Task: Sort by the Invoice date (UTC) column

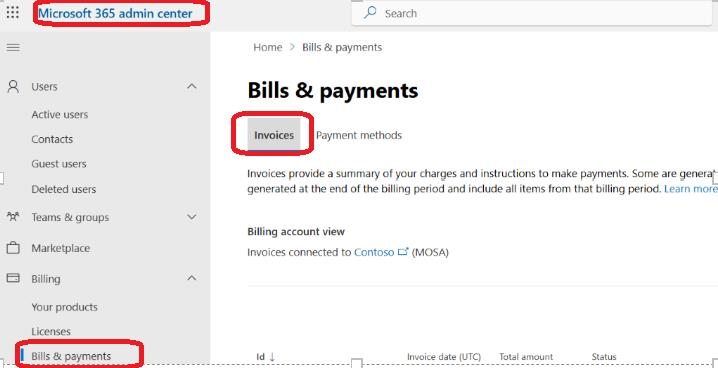Action: click(444, 357)
